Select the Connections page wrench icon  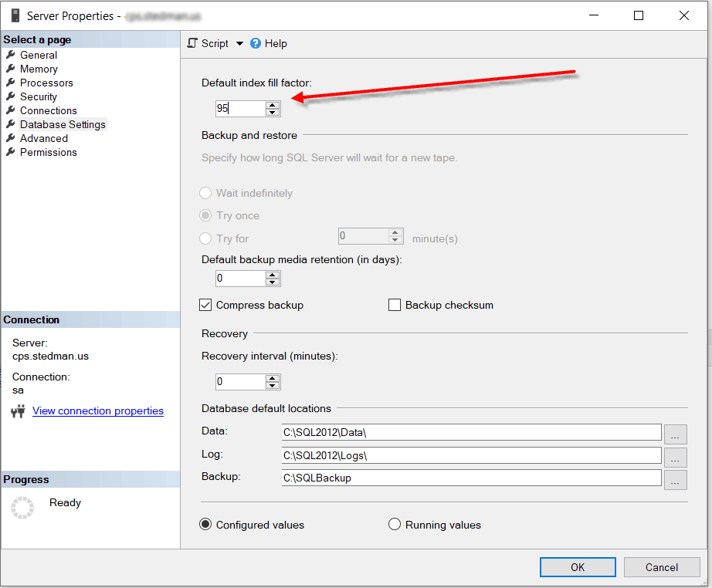pos(11,110)
